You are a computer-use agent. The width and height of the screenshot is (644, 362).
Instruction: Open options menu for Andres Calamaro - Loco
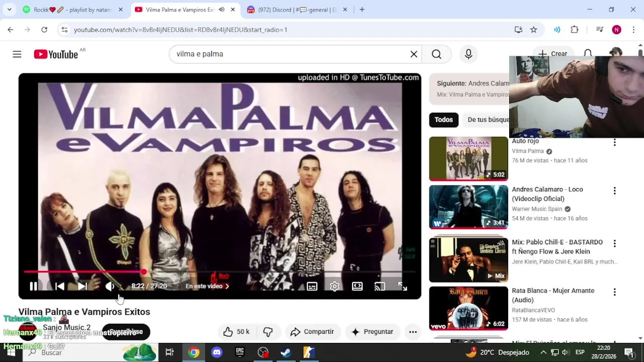(x=614, y=191)
